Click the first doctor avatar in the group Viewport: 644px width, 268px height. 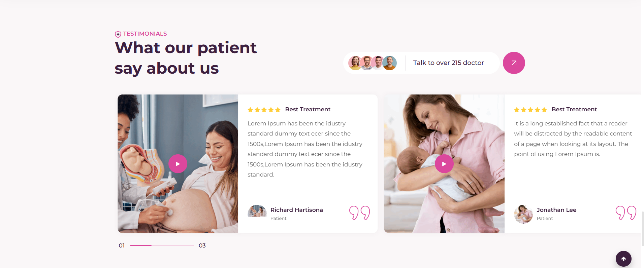355,63
